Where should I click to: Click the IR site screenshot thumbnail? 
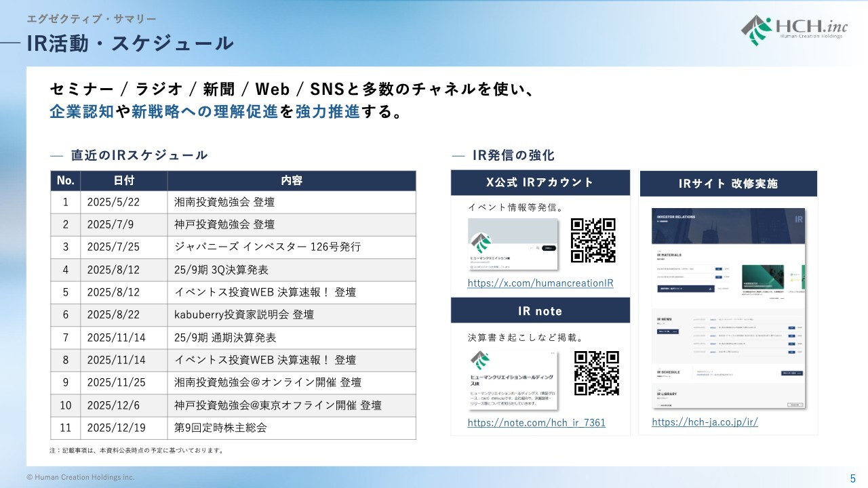click(728, 308)
